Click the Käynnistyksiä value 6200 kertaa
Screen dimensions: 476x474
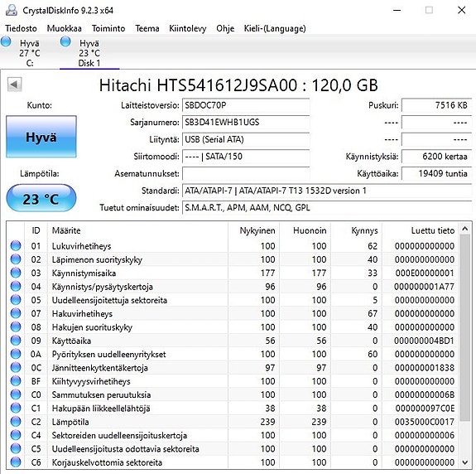click(436, 157)
